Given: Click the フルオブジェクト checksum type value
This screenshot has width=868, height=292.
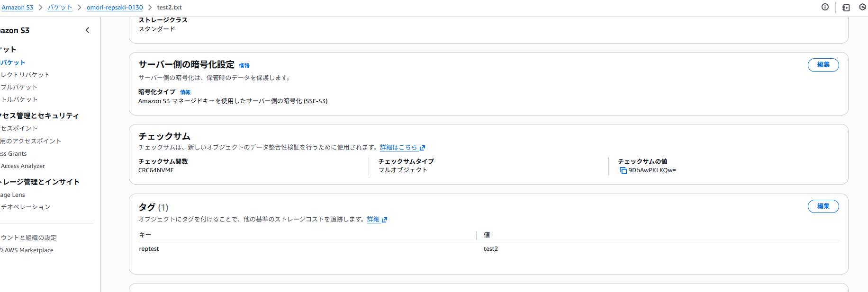Looking at the screenshot, I should tap(403, 170).
